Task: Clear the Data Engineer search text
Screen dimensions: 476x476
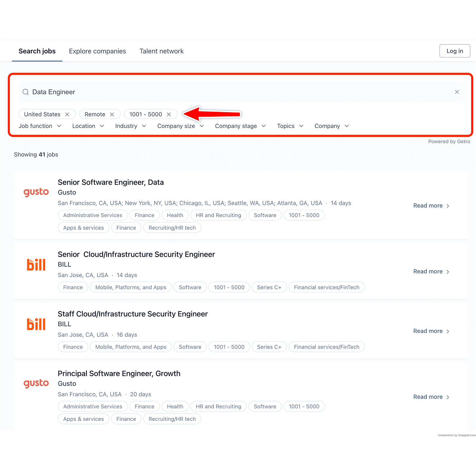Action: tap(457, 92)
